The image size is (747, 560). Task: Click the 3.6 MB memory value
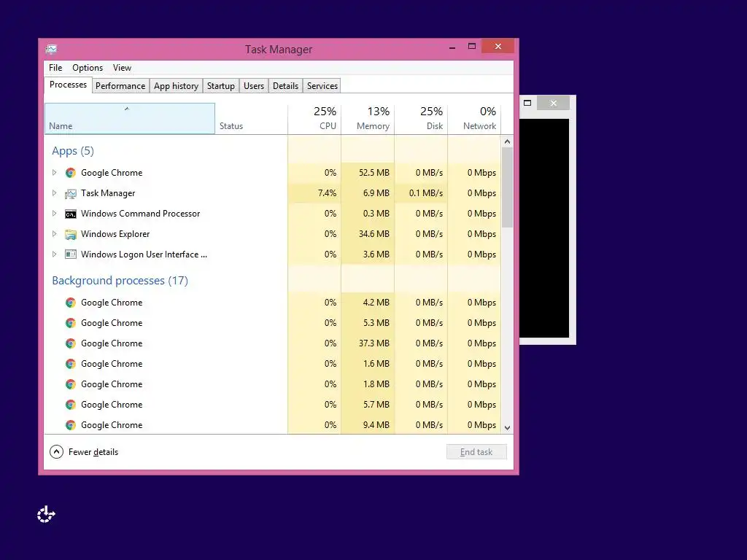tap(376, 254)
